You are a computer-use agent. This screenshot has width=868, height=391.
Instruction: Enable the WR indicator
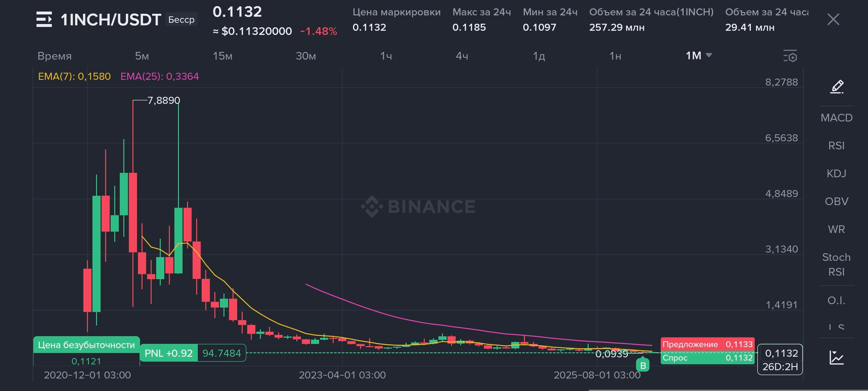pyautogui.click(x=836, y=229)
